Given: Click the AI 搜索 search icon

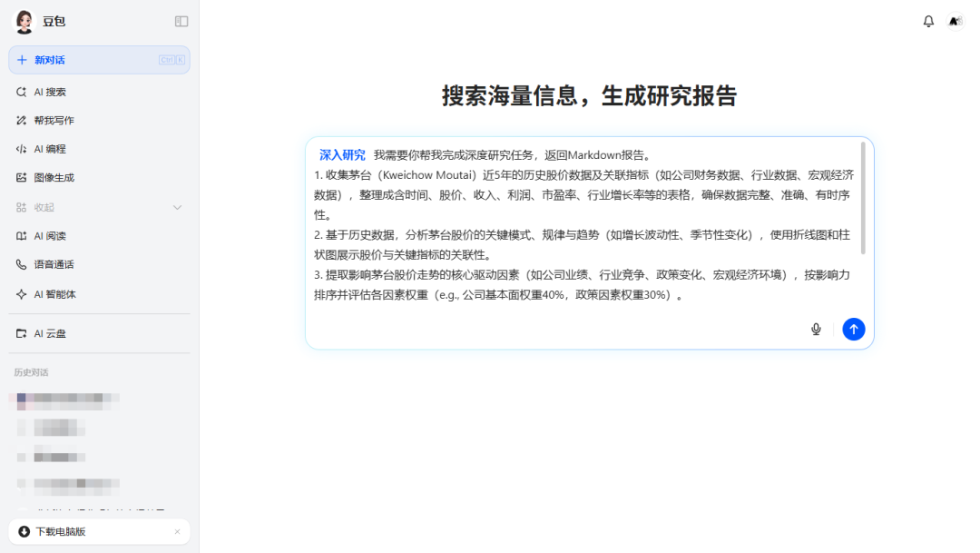Looking at the screenshot, I should click(21, 92).
